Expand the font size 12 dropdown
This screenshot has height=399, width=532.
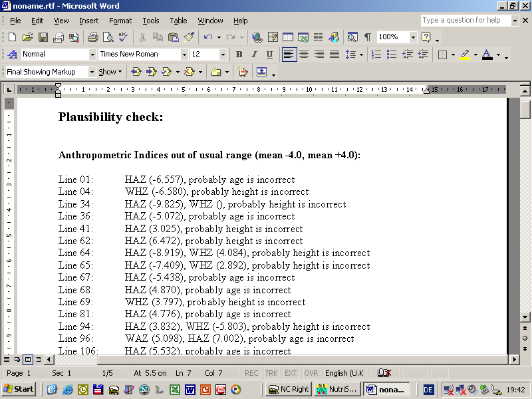[x=223, y=55]
